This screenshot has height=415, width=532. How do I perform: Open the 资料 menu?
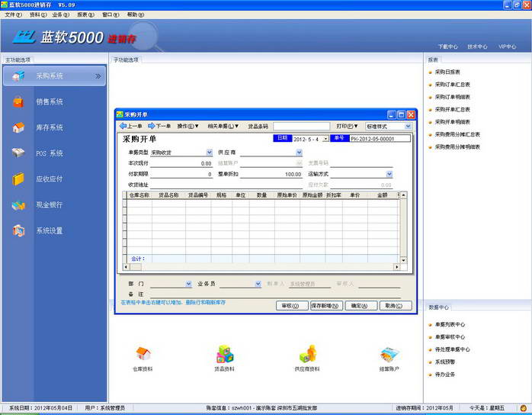coord(38,14)
